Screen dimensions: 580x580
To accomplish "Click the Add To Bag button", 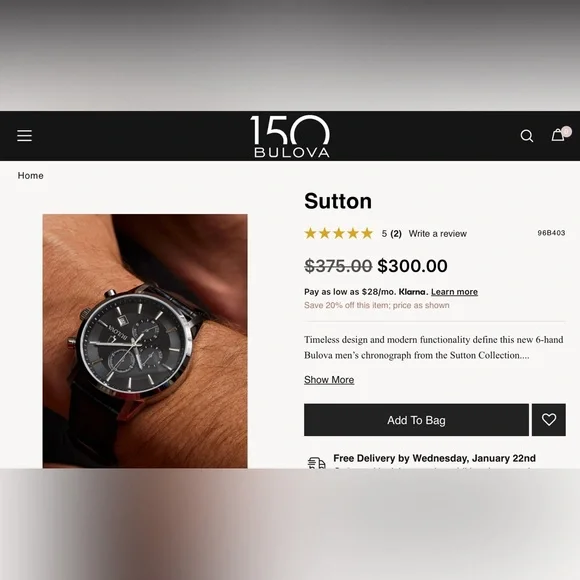I will 416,419.
